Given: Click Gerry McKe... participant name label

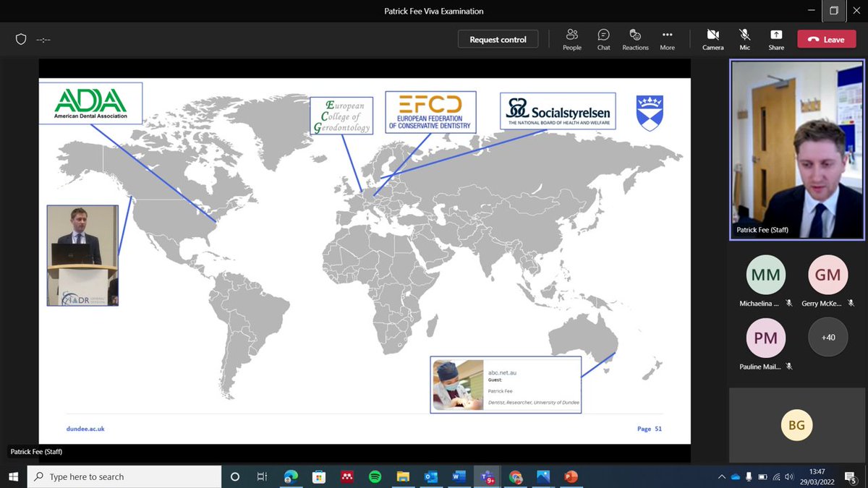Looking at the screenshot, I should (x=822, y=304).
